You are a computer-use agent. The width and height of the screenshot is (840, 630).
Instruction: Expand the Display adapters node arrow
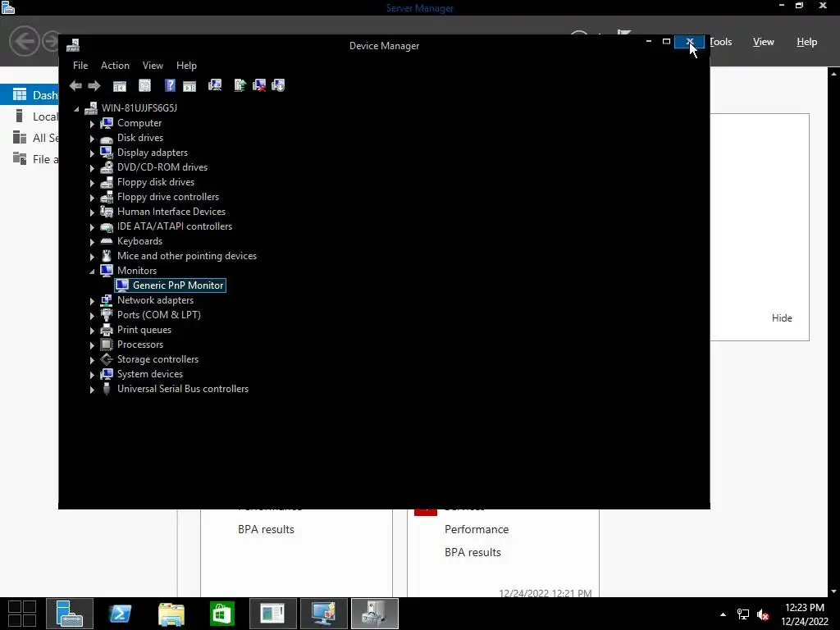pyautogui.click(x=92, y=153)
